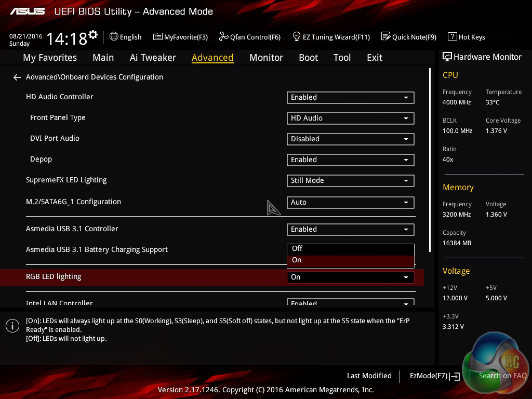Open Intel LAN Controller dropdown
Viewport: 532px width, 399px height.
coord(351,302)
